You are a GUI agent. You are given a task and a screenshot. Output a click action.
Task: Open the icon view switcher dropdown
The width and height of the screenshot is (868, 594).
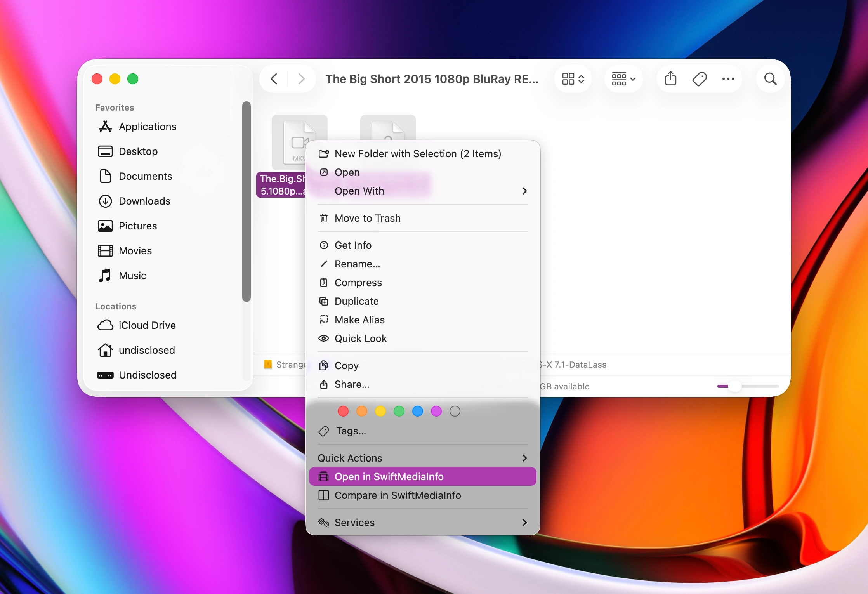click(x=573, y=79)
